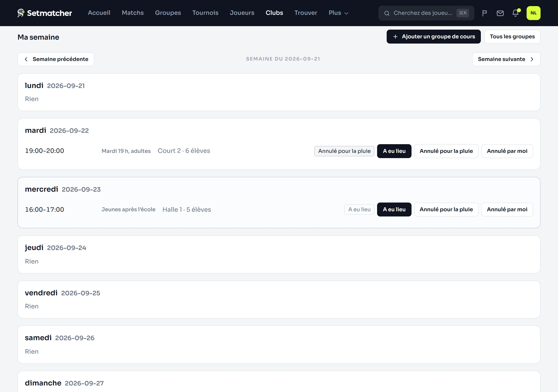This screenshot has width=558, height=392.
Task: Open the flag icon in header
Action: click(484, 13)
